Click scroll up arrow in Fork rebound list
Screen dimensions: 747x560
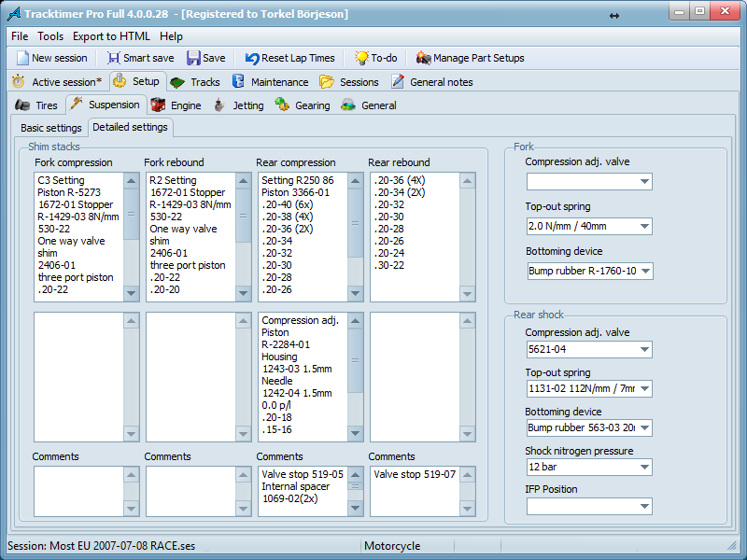[243, 181]
